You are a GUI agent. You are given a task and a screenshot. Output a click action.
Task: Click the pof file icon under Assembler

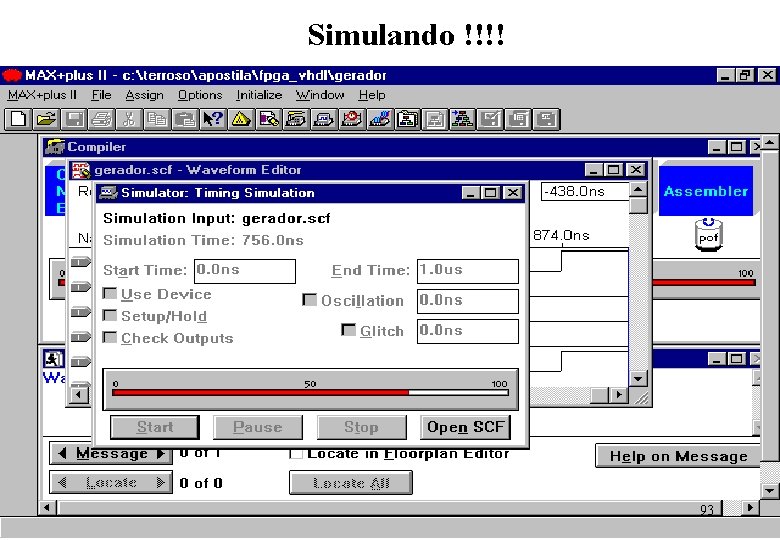coord(708,235)
